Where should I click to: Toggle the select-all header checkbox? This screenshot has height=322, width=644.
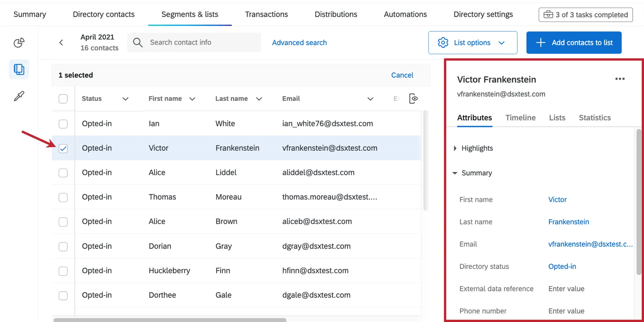(63, 99)
